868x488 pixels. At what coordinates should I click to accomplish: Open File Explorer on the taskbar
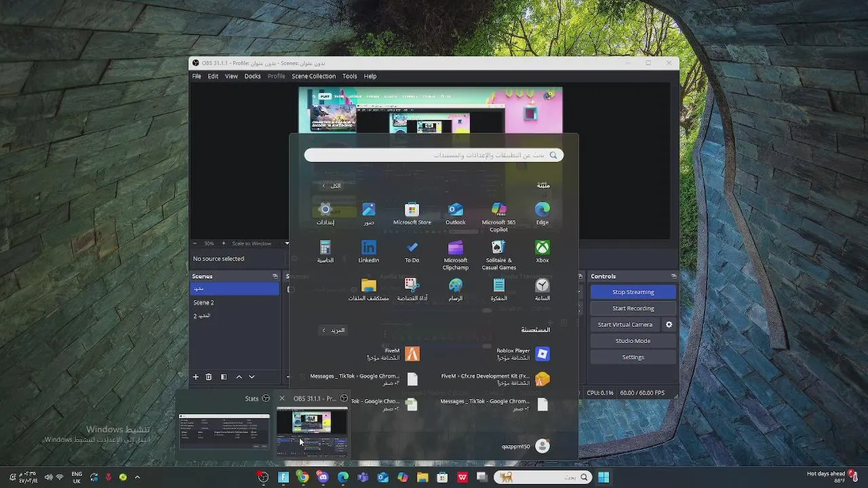[422, 477]
